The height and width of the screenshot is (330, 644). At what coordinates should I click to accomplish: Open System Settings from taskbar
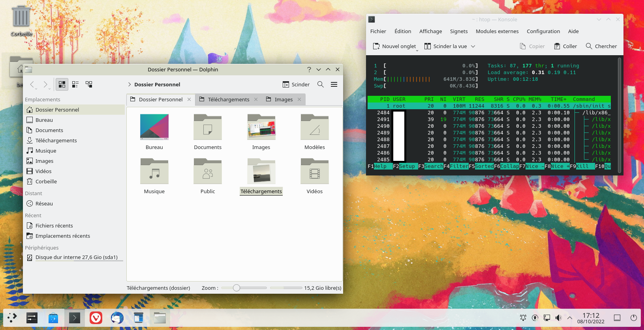32,318
